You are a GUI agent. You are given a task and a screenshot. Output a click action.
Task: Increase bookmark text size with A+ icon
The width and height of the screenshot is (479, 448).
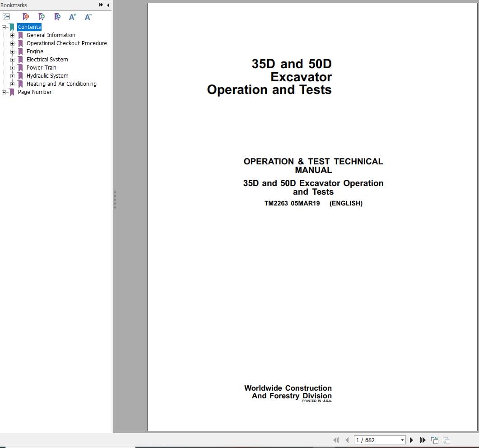coord(72,17)
